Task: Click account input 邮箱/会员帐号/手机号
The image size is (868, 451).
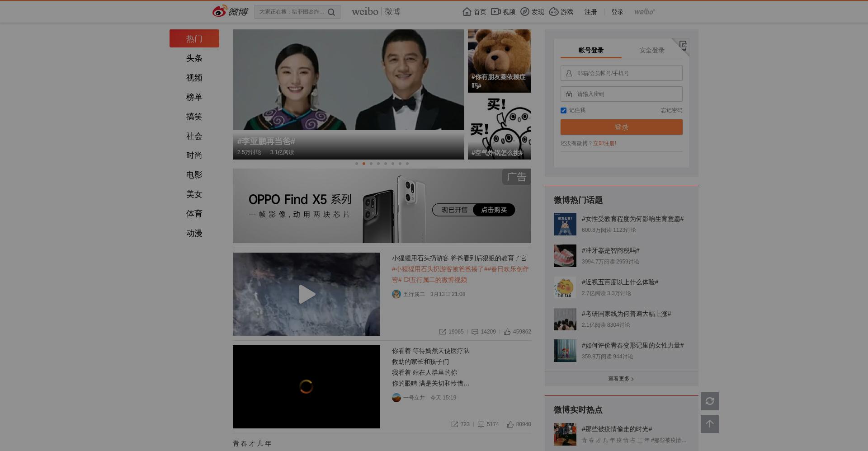Action: (x=622, y=73)
